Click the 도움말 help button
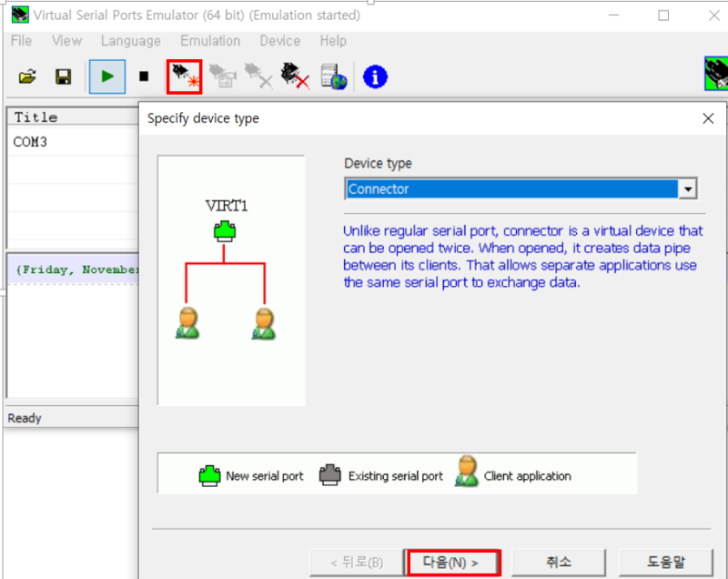This screenshot has height=579, width=728. 666,563
